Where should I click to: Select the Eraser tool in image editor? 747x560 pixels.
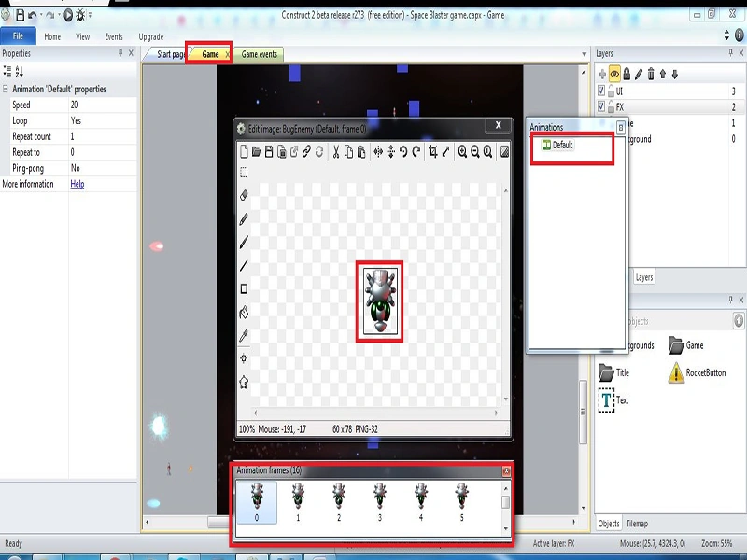click(x=244, y=195)
